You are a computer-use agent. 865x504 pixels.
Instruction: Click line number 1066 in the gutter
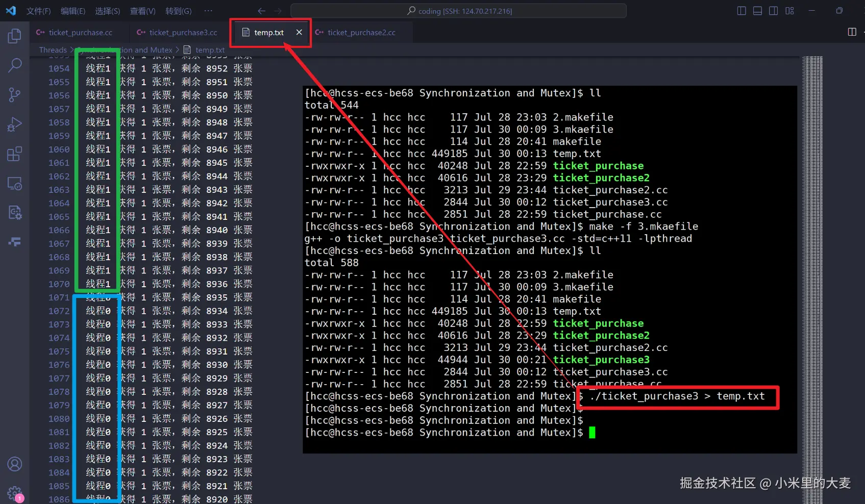coord(59,230)
